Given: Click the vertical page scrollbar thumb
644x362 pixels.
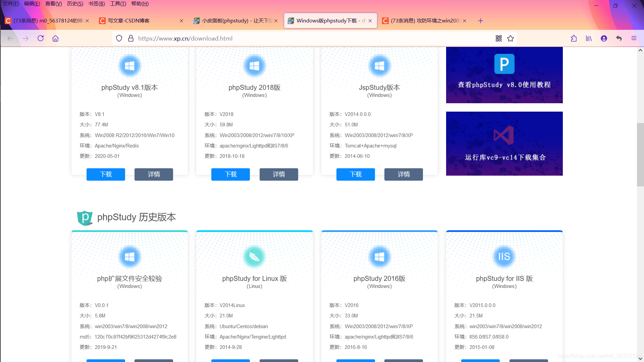Looking at the screenshot, I should pos(640,155).
